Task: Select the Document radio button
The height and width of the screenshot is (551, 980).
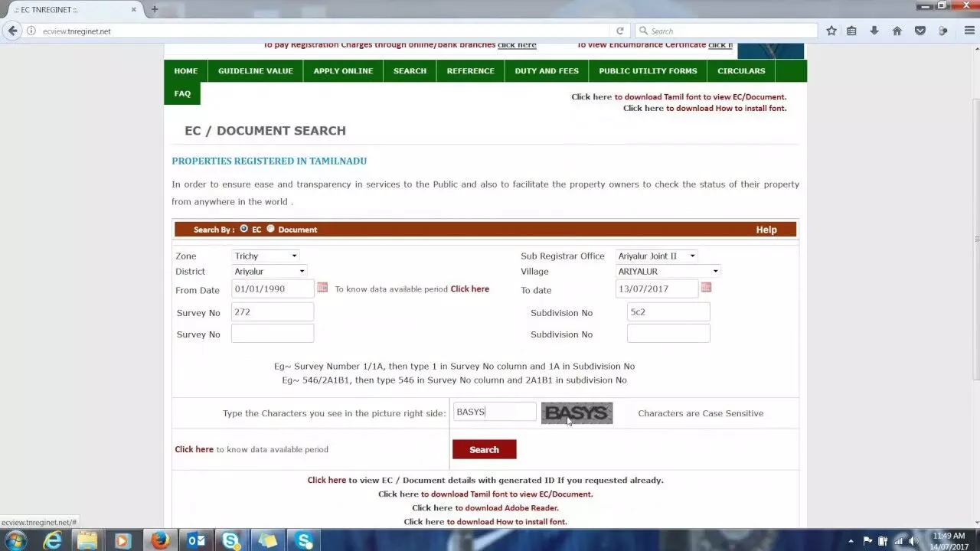Action: 270,229
